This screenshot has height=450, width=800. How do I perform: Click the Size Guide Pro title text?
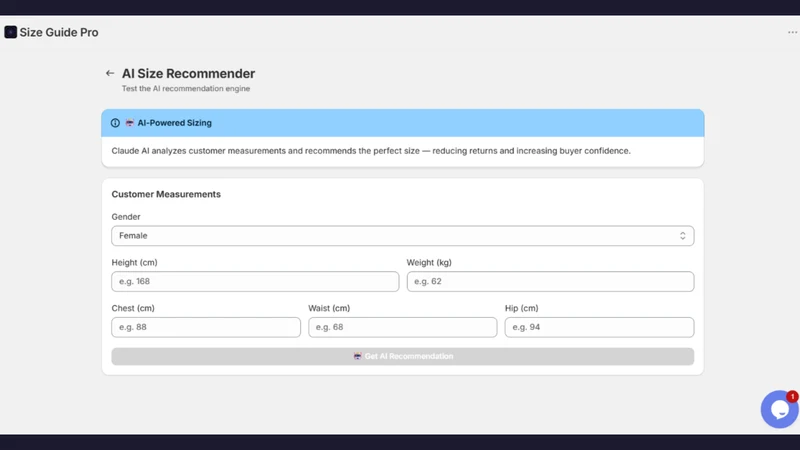click(x=59, y=32)
